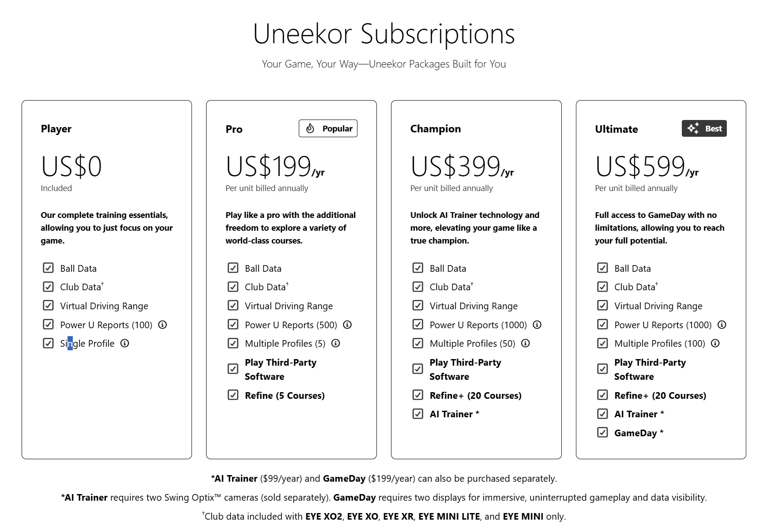The image size is (767, 532).
Task: Click info icon next to Multiple Profiles (5)
Action: point(336,343)
